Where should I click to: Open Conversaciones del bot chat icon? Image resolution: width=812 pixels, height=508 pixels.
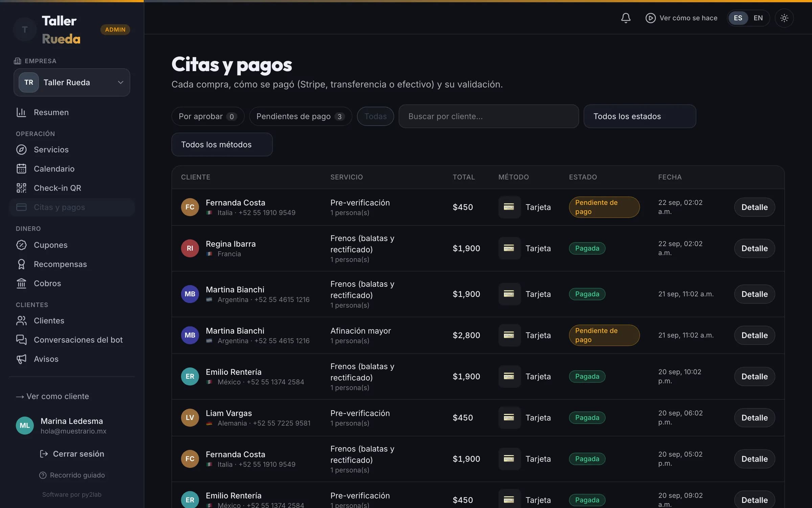pos(21,340)
